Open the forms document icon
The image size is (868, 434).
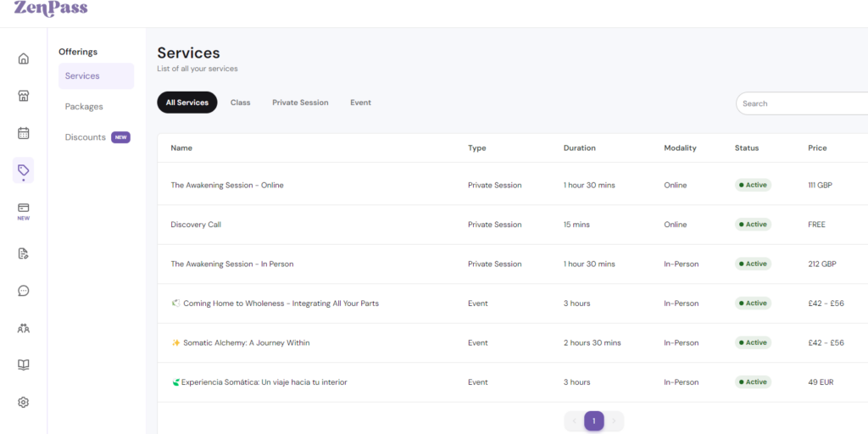click(23, 253)
